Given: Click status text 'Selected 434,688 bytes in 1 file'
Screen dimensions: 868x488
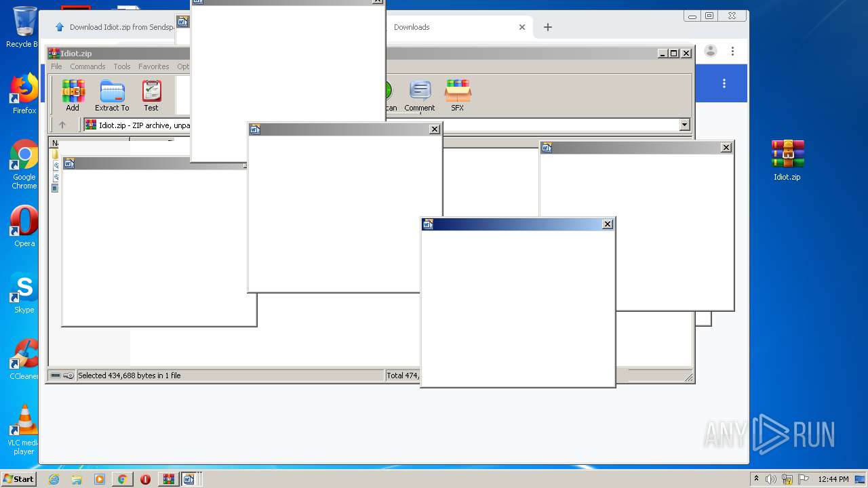Looking at the screenshot, I should (x=130, y=375).
